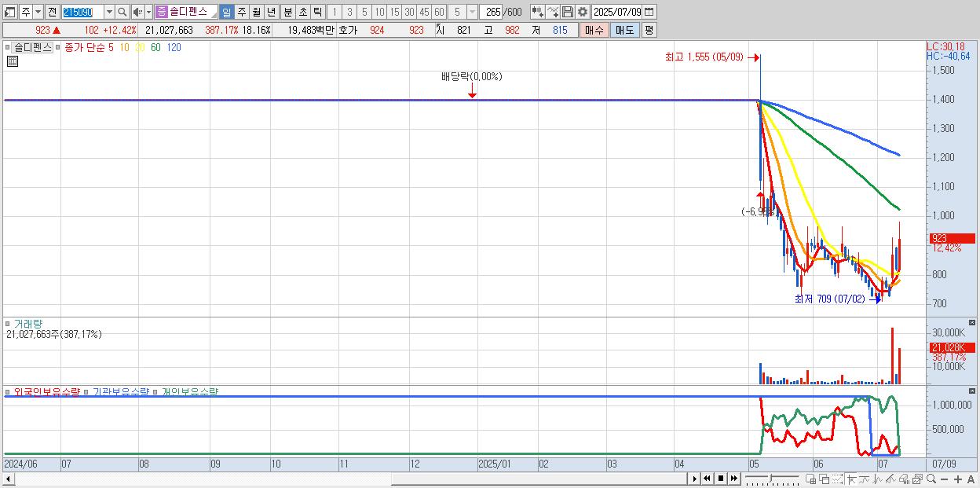This screenshot has width=980, height=488.
Task: Click the date field 2025/07/09
Action: (x=617, y=12)
